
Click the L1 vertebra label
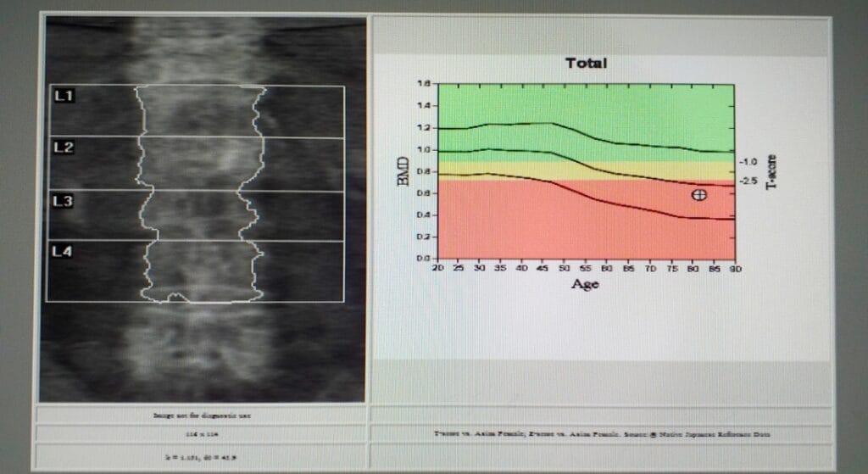click(64, 96)
